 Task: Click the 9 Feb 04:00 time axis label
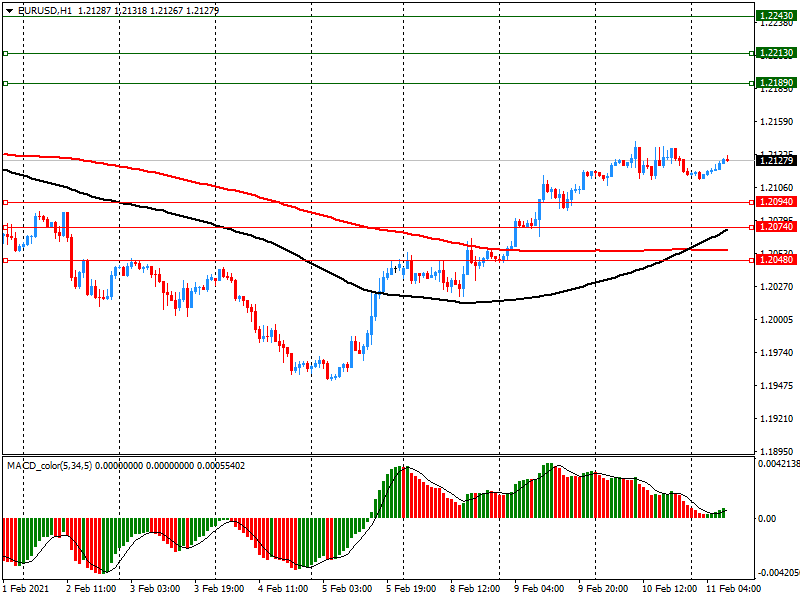point(538,589)
